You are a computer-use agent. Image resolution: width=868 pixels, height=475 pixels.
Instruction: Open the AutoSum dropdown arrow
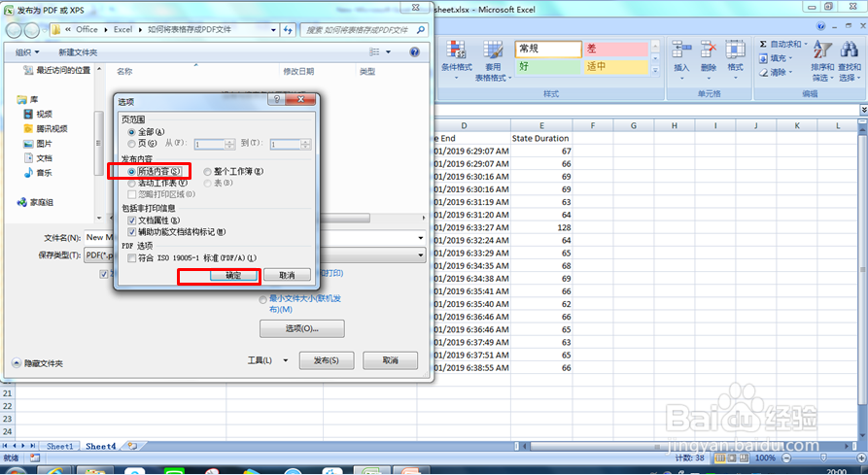click(806, 45)
